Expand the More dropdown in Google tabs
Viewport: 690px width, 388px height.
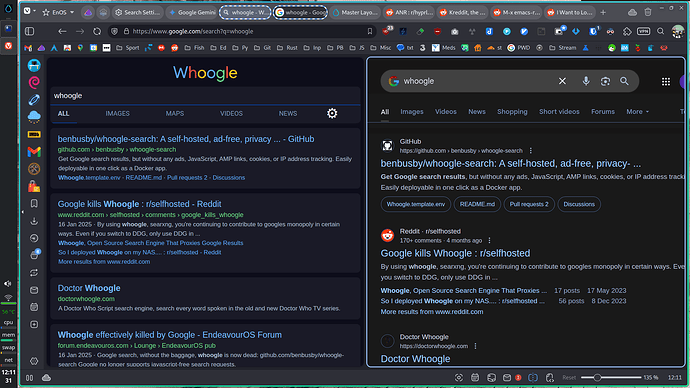tap(637, 112)
